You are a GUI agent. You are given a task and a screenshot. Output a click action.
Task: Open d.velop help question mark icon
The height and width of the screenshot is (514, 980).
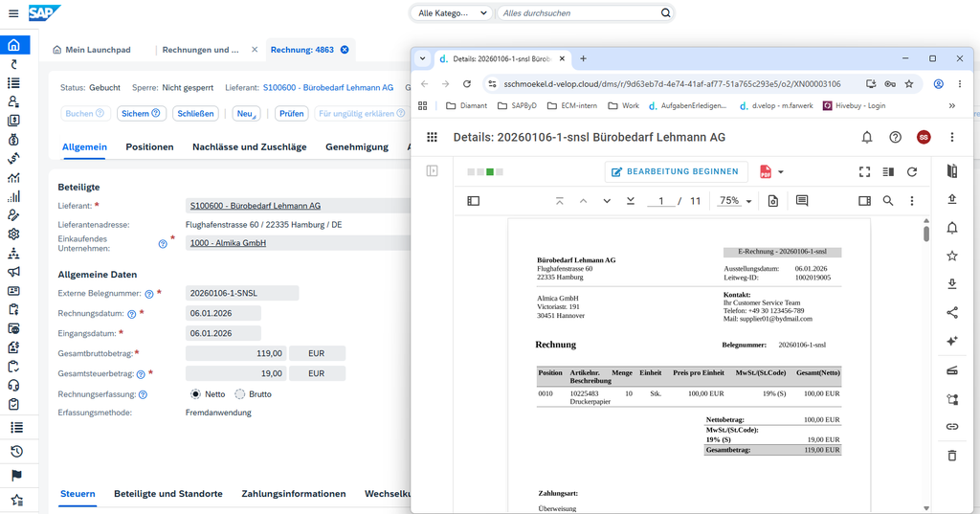coord(896,137)
